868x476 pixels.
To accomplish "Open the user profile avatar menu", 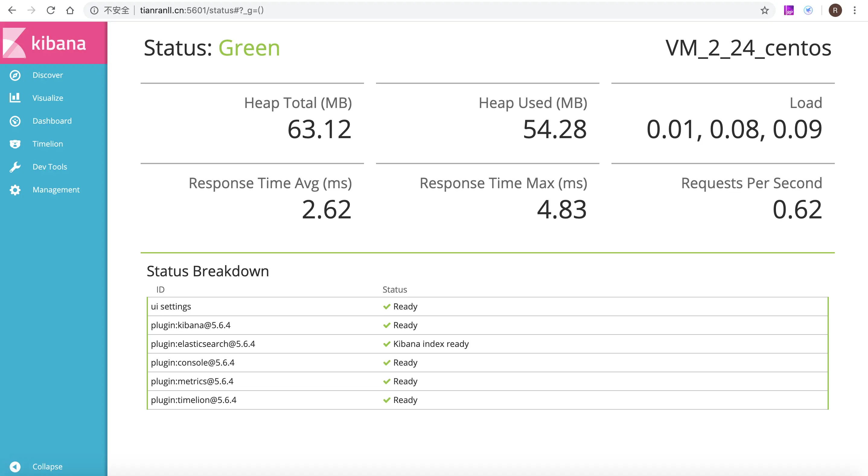I will (835, 11).
